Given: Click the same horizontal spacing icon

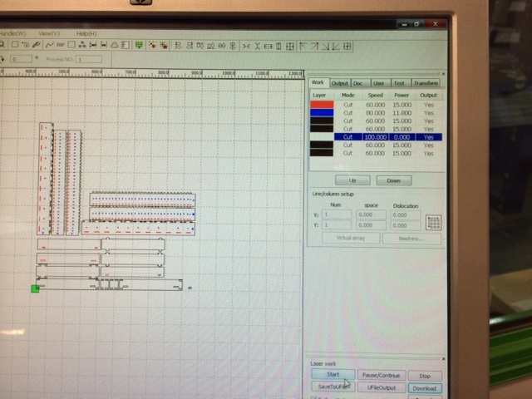Looking at the screenshot, I should click(246, 47).
